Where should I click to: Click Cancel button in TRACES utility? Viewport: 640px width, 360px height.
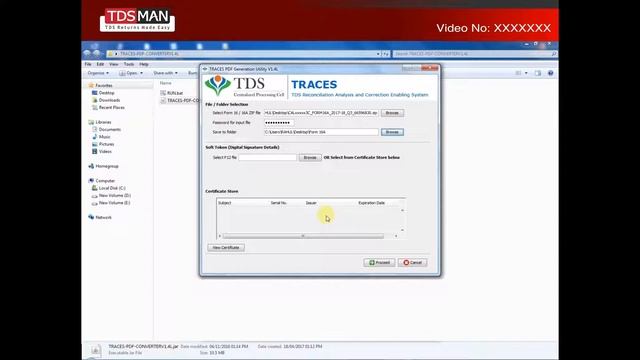(x=413, y=262)
